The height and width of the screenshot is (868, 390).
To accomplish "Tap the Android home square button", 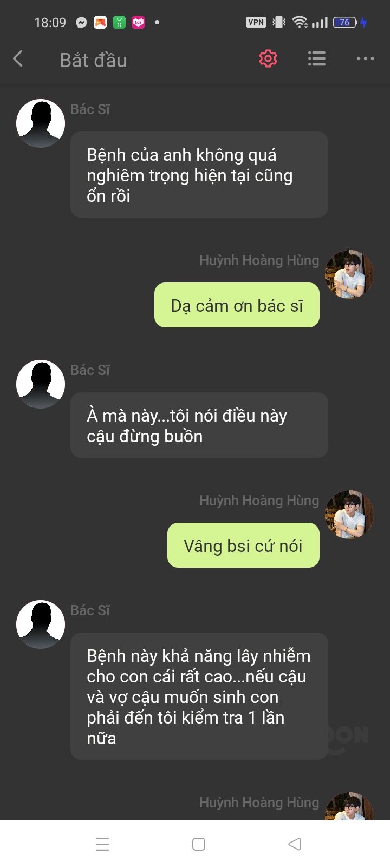I will click(199, 844).
